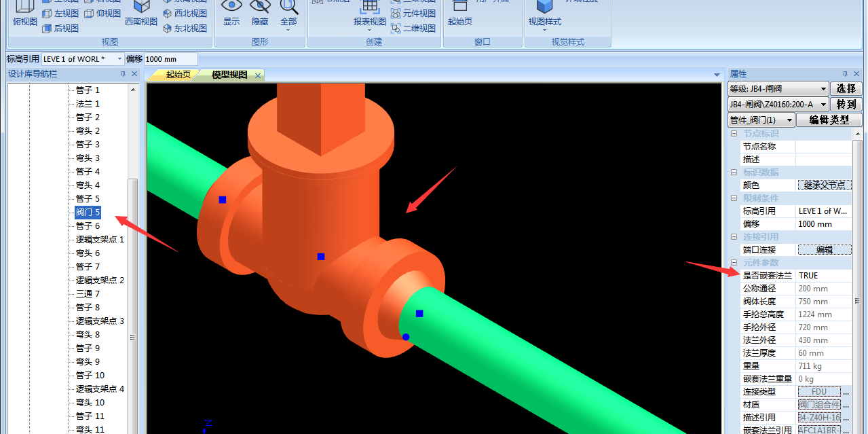Select 阀门 5 in the navigation tree
This screenshot has height=434, width=868.
pos(88,213)
